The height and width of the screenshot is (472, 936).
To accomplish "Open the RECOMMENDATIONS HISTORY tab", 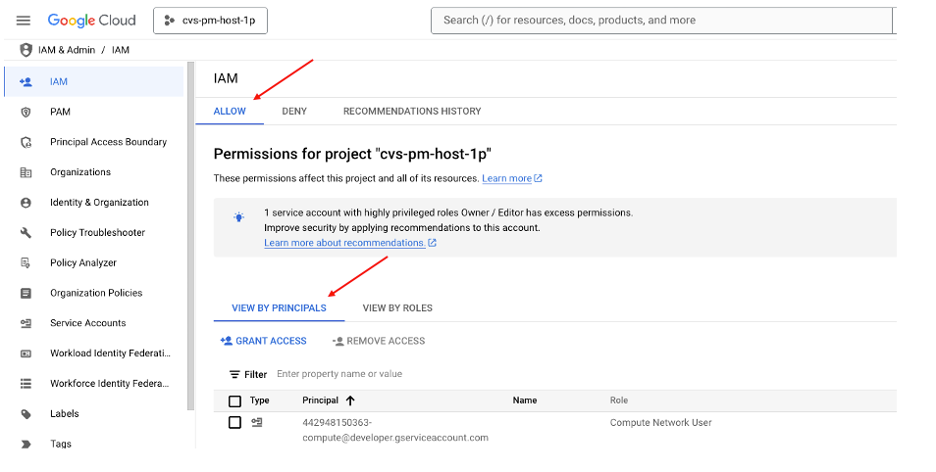I will point(412,111).
